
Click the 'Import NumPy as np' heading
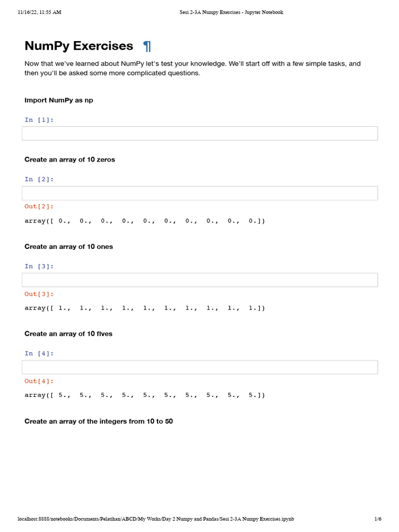pos(59,100)
